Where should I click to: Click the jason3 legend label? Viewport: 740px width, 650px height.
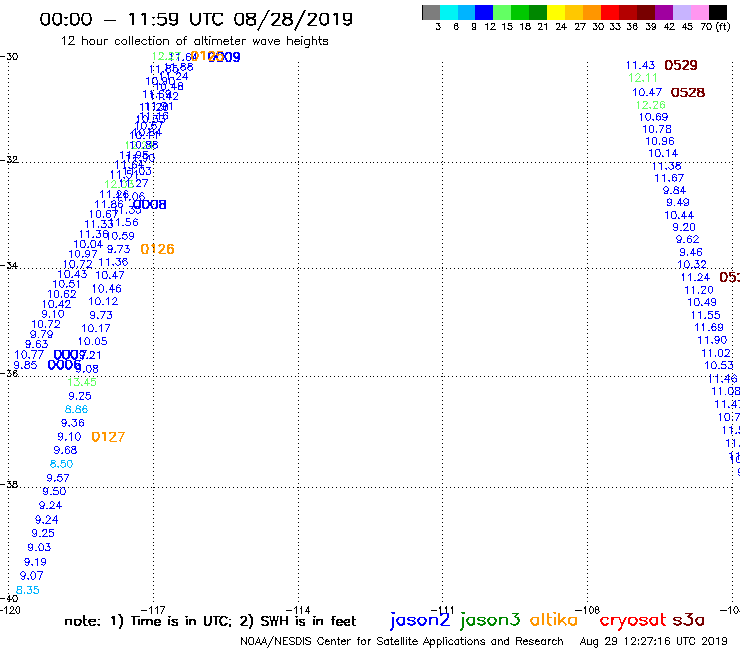point(490,620)
